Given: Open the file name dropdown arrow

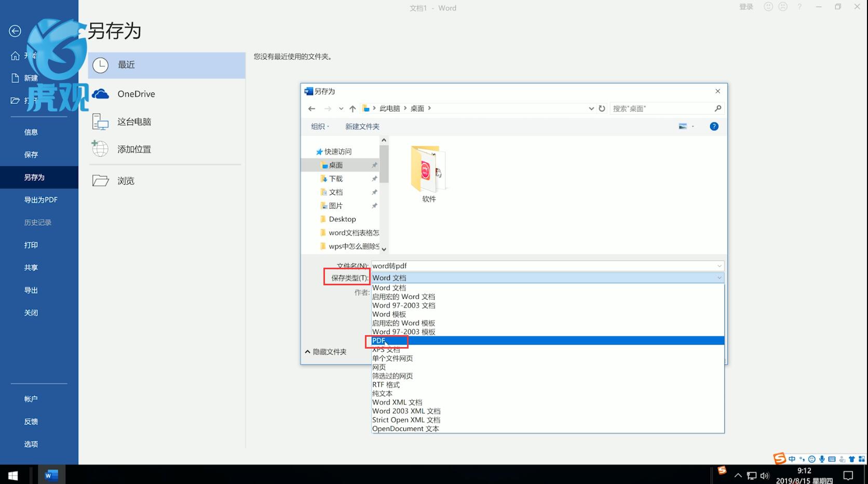Looking at the screenshot, I should 720,266.
